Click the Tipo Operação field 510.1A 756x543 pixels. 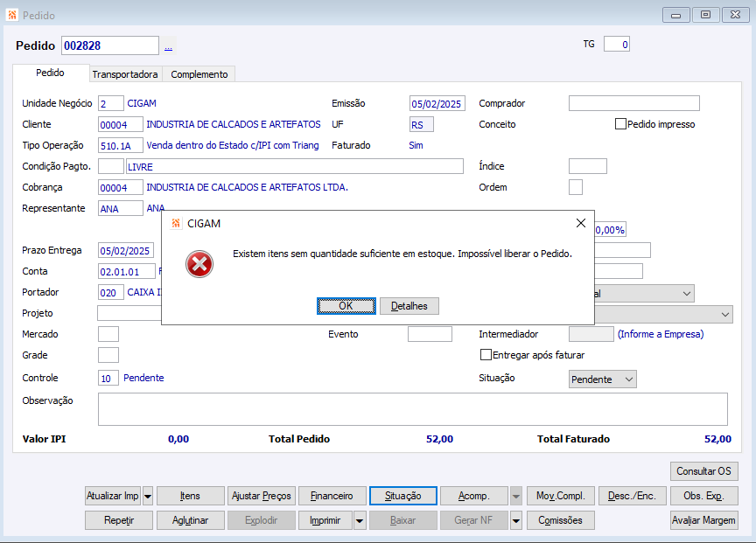click(120, 145)
